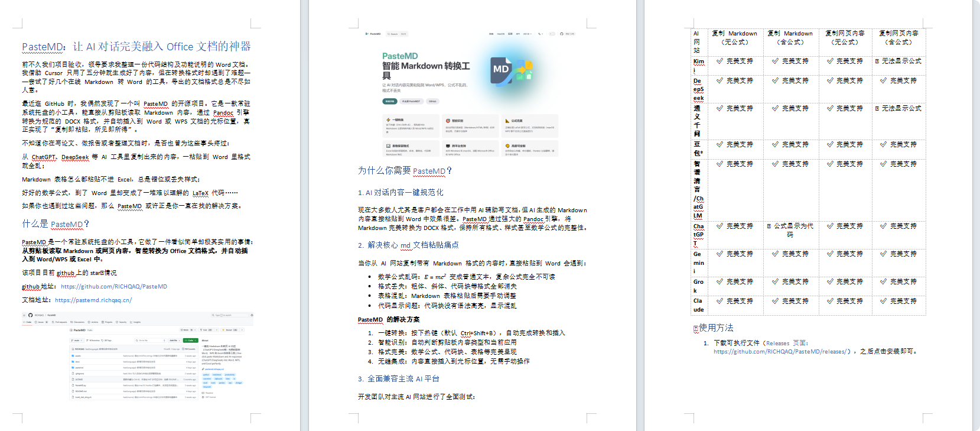Toggle the theme switch in PasteMD website screenshot
980x431 pixels.
[x=552, y=34]
